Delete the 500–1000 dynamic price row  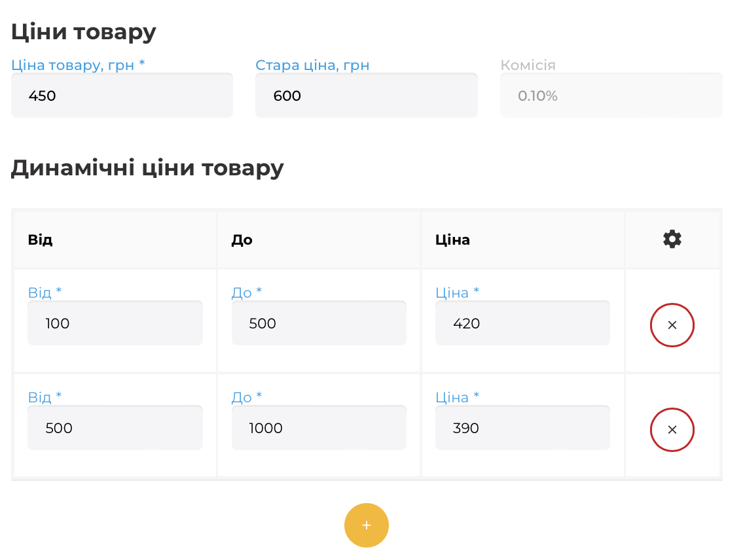click(x=672, y=430)
